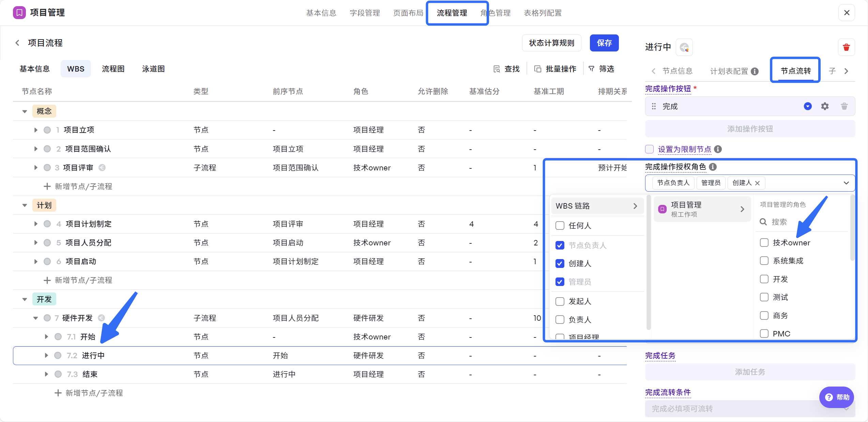This screenshot has width=868, height=422.
Task: Check the 设置为限制节点 checkbox
Action: (650, 149)
